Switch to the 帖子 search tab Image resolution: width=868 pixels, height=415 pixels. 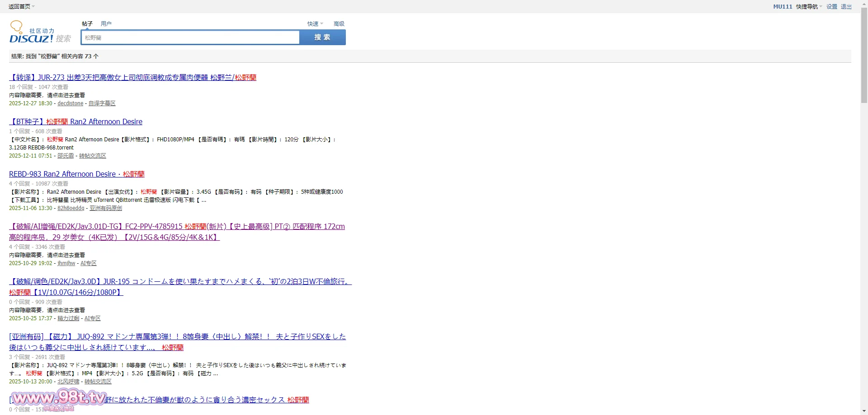click(87, 23)
